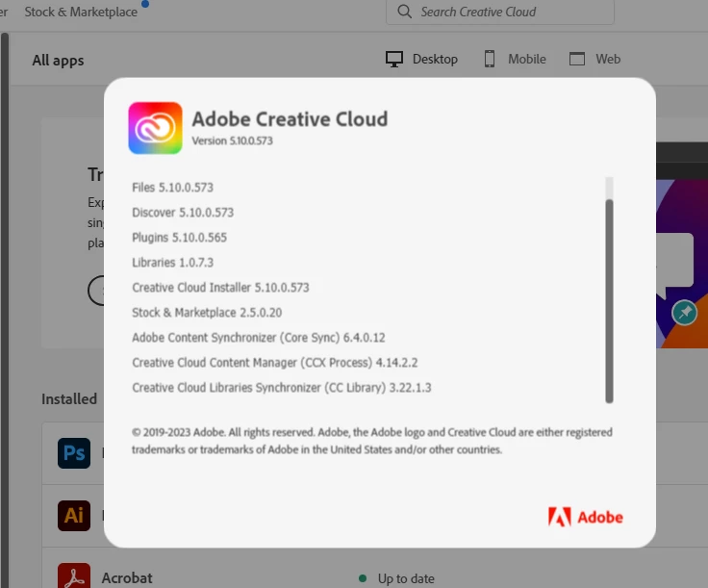Switch to the Web apps tab
Image resolution: width=708 pixels, height=588 pixels.
coord(595,59)
